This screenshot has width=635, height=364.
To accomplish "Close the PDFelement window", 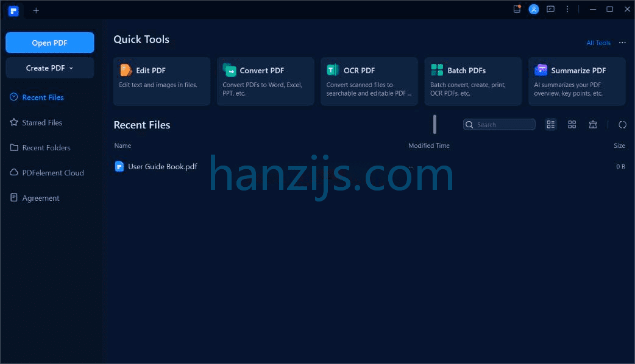I will coord(627,9).
